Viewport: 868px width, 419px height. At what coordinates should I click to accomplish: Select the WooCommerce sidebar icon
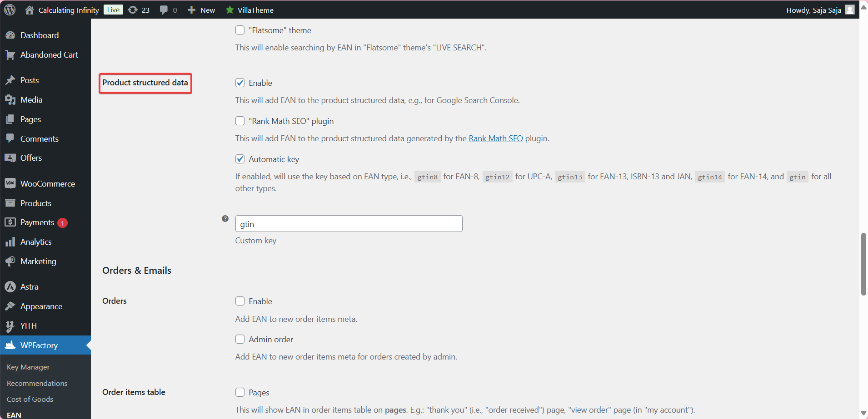coord(10,183)
